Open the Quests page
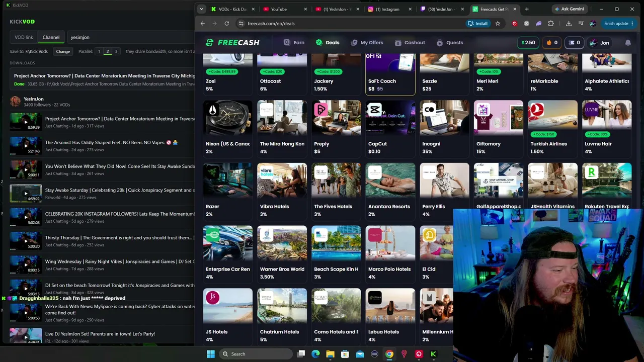The image size is (644, 362). tap(449, 43)
